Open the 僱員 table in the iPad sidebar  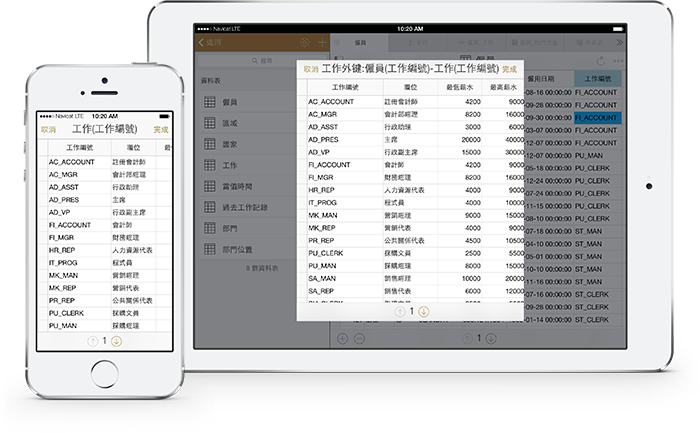[246, 102]
